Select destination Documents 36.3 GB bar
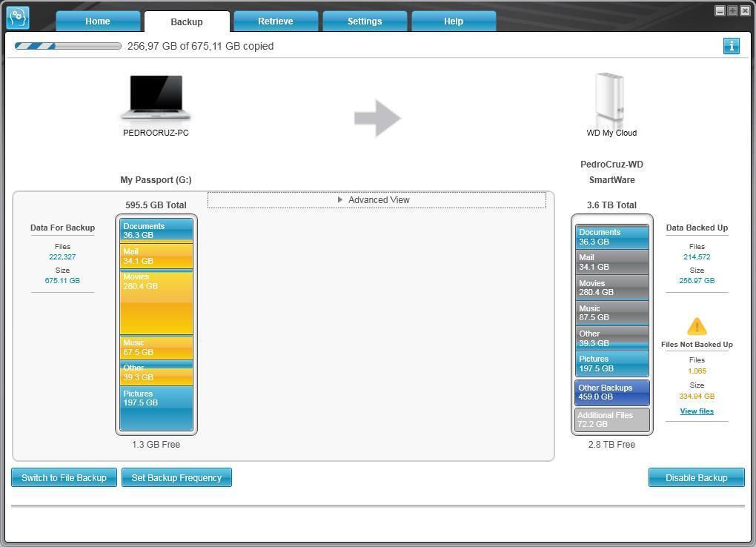The height and width of the screenshot is (547, 756). [x=611, y=237]
